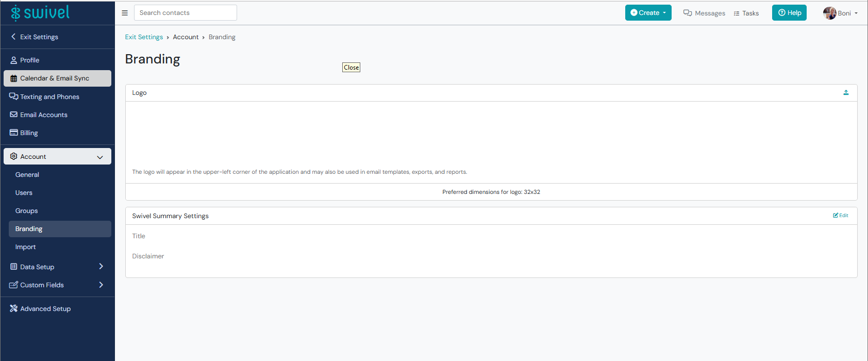The height and width of the screenshot is (361, 868).
Task: Click the envelope icon beside Email Accounts
Action: 14,114
